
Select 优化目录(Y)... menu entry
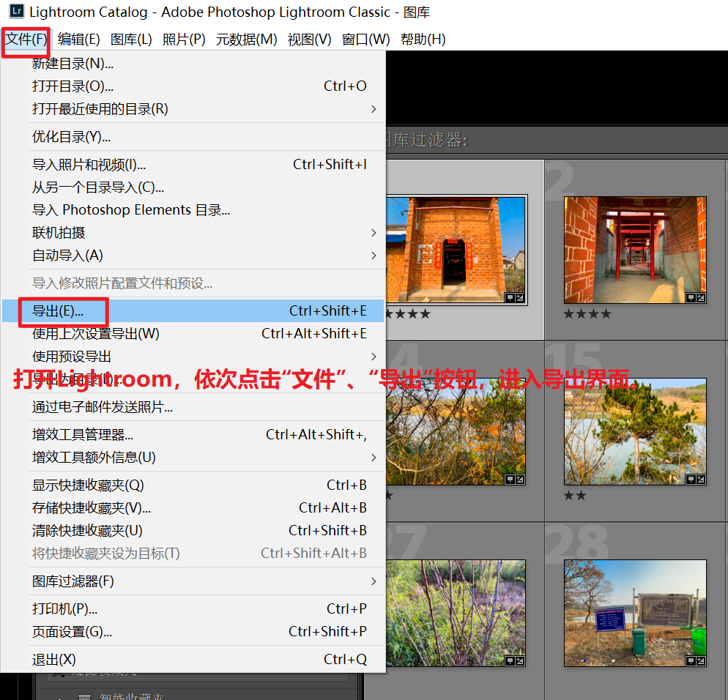pos(193,137)
